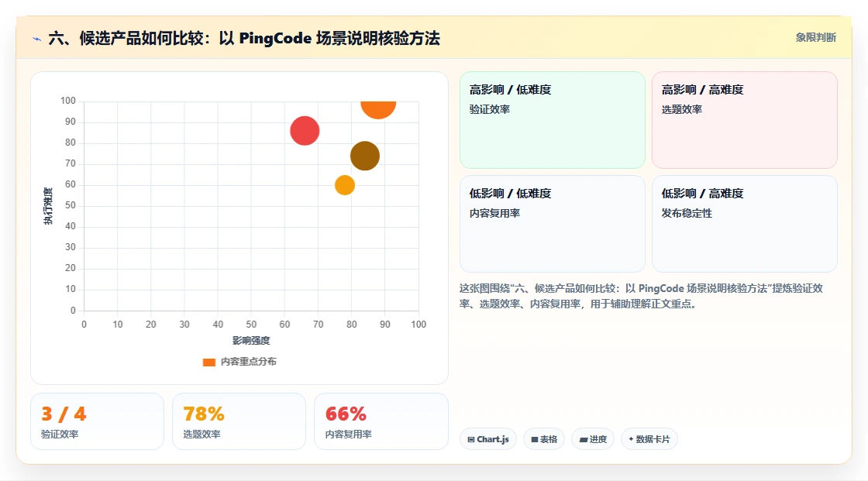
Task: Click the 影响强度 x-axis label
Action: point(251,340)
